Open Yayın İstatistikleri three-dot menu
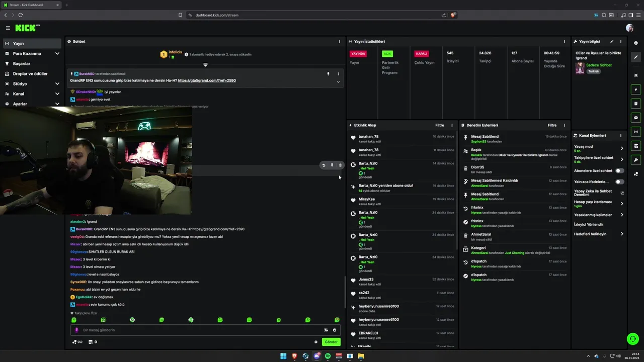 coord(564,42)
